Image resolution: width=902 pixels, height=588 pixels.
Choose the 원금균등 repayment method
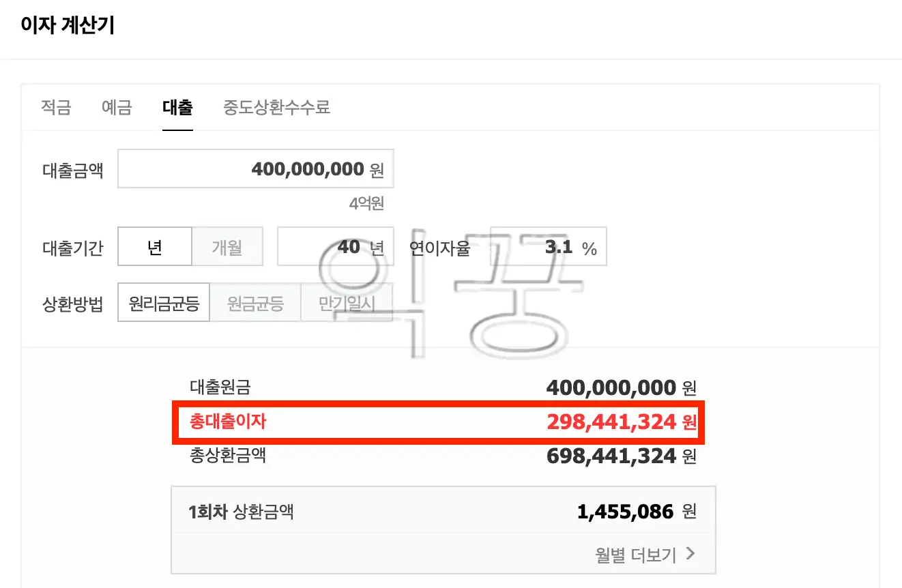pyautogui.click(x=255, y=302)
